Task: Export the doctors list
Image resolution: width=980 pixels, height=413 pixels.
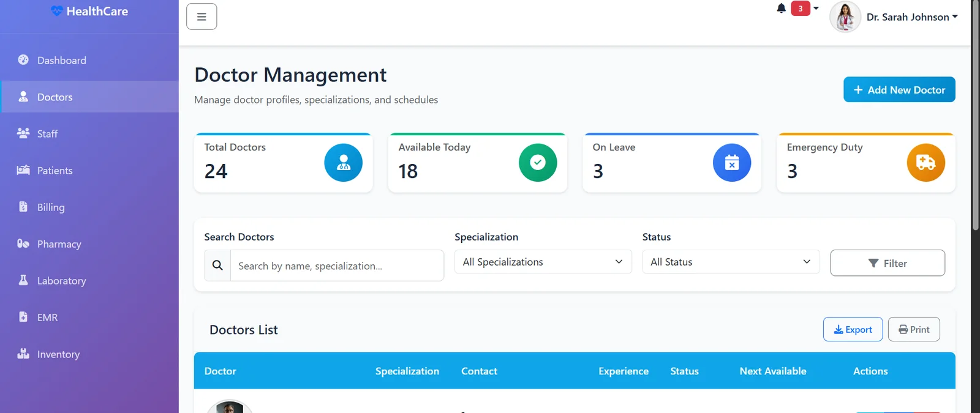Action: point(852,329)
